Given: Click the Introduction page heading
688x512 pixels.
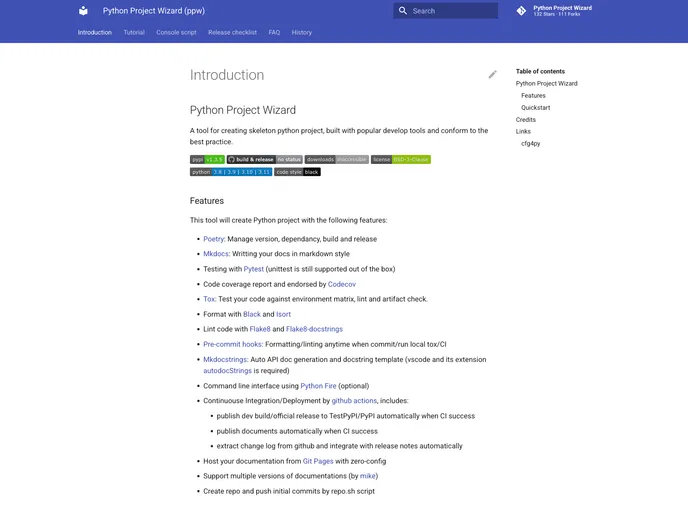Looking at the screenshot, I should 227,75.
